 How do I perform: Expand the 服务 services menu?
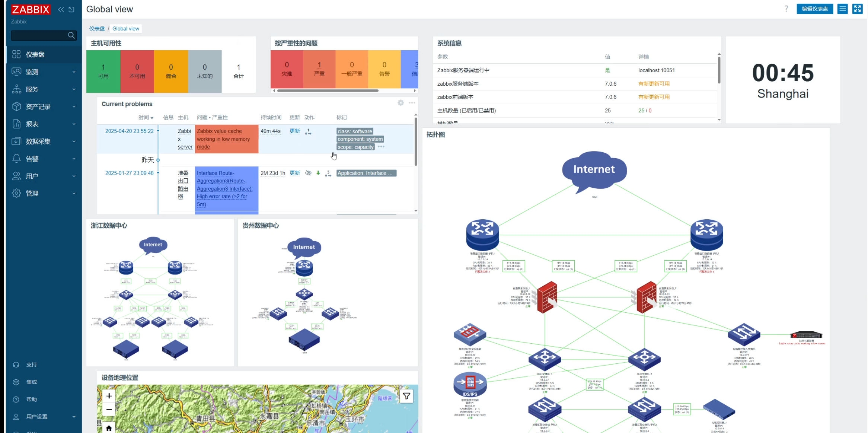coord(44,89)
